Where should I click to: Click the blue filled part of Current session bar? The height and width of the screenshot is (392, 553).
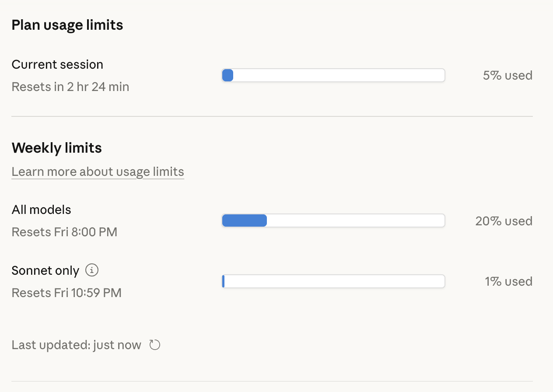(227, 75)
